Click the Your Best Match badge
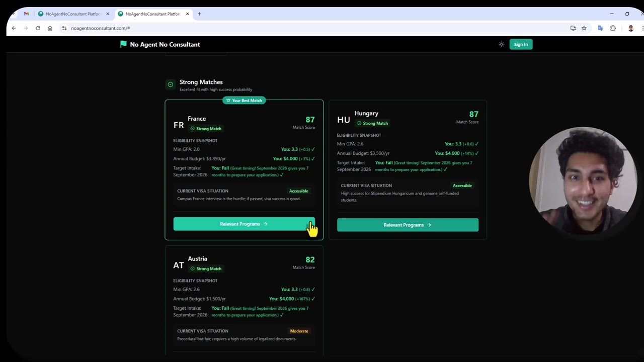The image size is (644, 362). 244,101
